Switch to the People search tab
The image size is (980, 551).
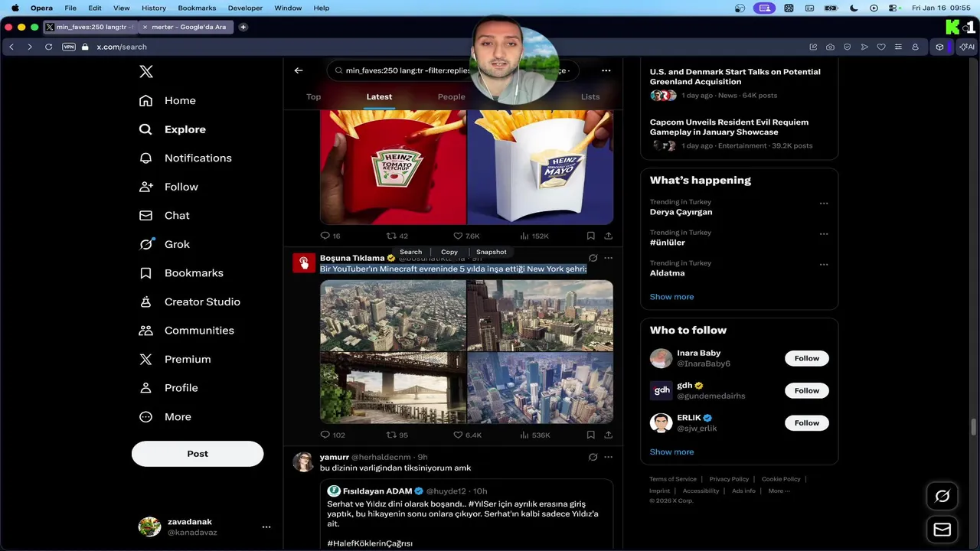[452, 96]
